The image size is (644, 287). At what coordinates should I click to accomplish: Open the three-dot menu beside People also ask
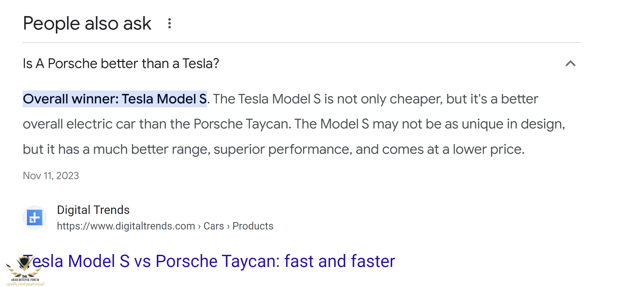(170, 23)
